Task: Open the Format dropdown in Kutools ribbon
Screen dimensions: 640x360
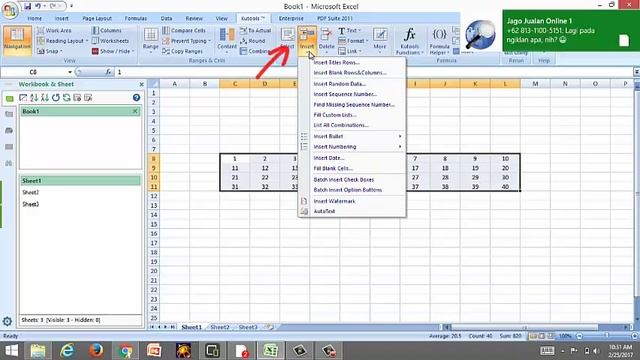Action: (353, 41)
